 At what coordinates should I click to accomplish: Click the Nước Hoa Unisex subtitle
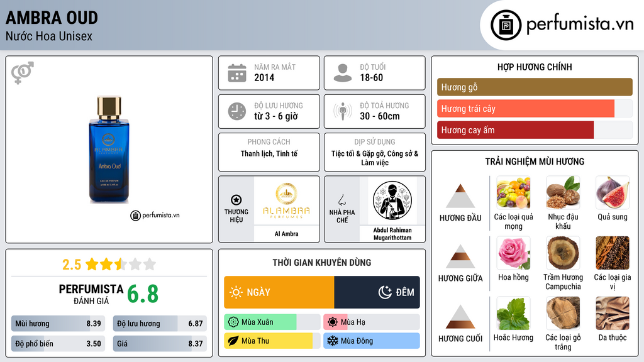49,36
